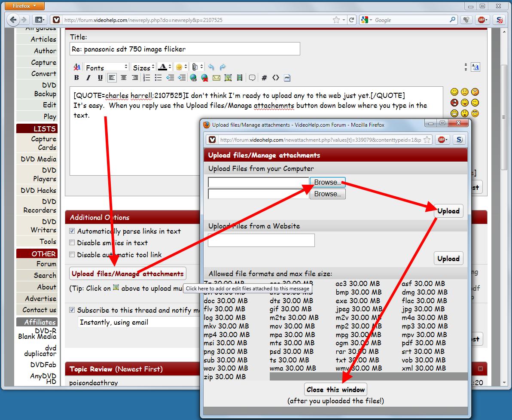Toggle Disable smilies in text checkbox

click(x=72, y=243)
